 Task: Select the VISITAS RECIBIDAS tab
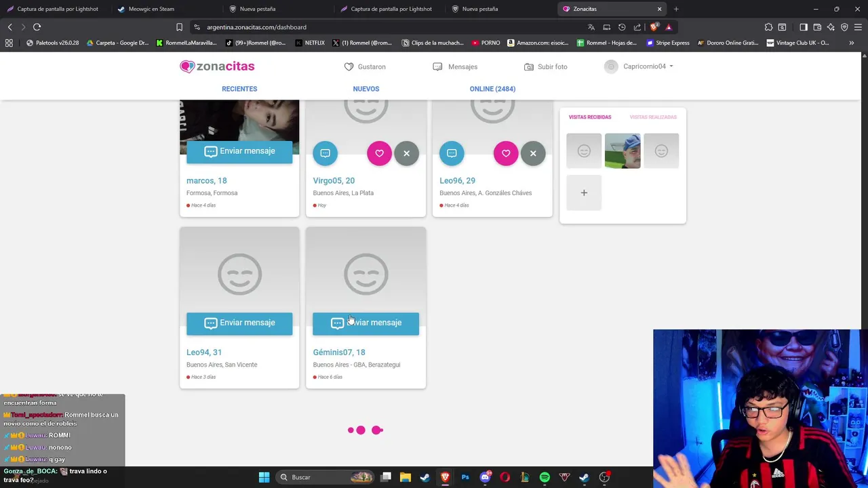590,117
